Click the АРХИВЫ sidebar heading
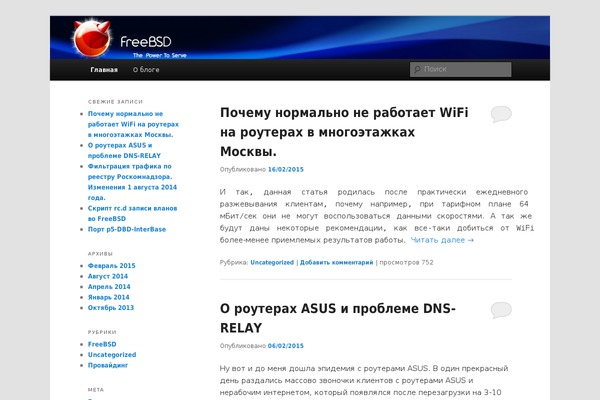Viewport: 600px width, 400px height. pyautogui.click(x=100, y=254)
